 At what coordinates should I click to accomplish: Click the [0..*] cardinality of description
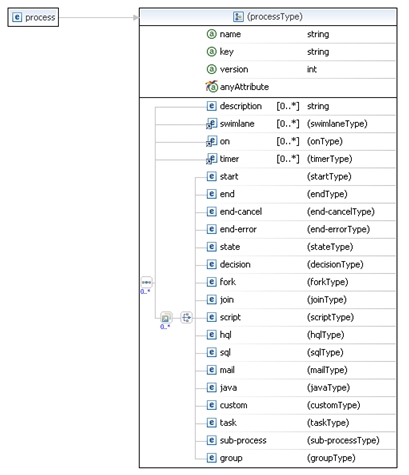click(288, 106)
